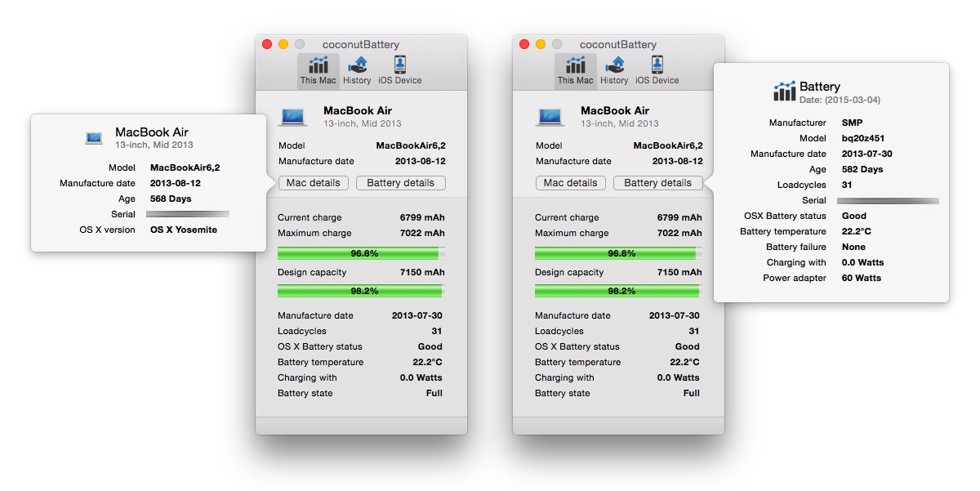
Task: Open iOS Device tab in left coconutBattery window
Action: click(x=400, y=70)
